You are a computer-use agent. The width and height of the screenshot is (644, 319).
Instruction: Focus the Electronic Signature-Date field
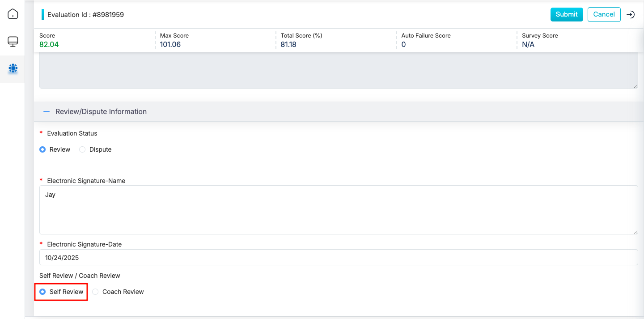[338, 258]
